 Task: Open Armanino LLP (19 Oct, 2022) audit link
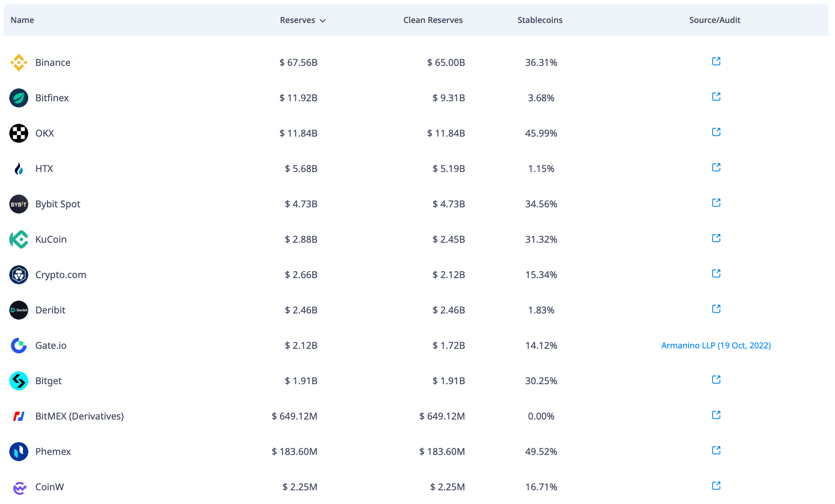click(x=716, y=345)
